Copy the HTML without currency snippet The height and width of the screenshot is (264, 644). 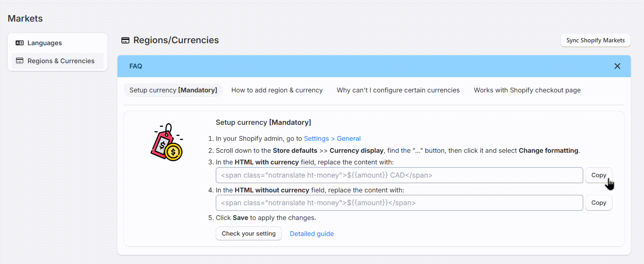tap(598, 203)
